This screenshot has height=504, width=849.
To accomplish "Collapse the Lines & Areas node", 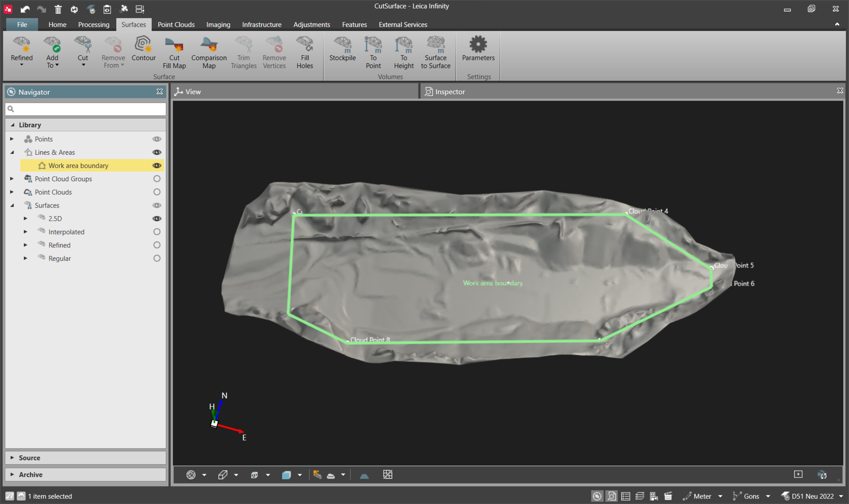I will [x=12, y=152].
